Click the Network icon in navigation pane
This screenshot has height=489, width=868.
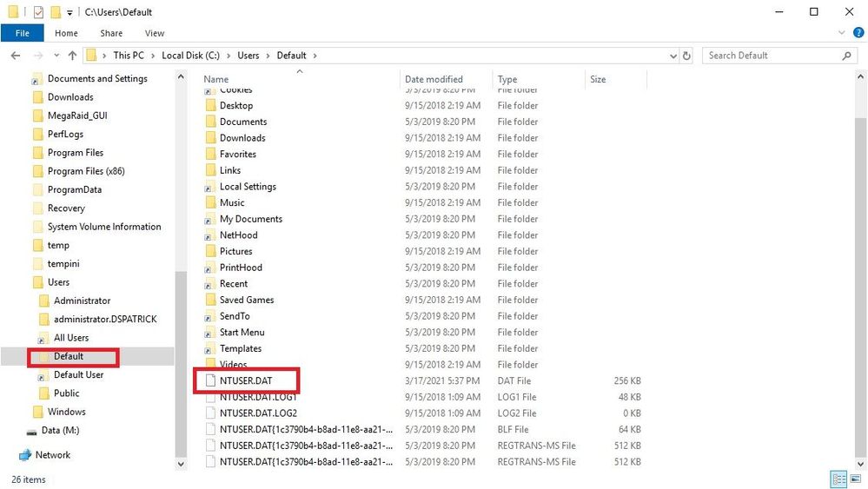pos(25,455)
